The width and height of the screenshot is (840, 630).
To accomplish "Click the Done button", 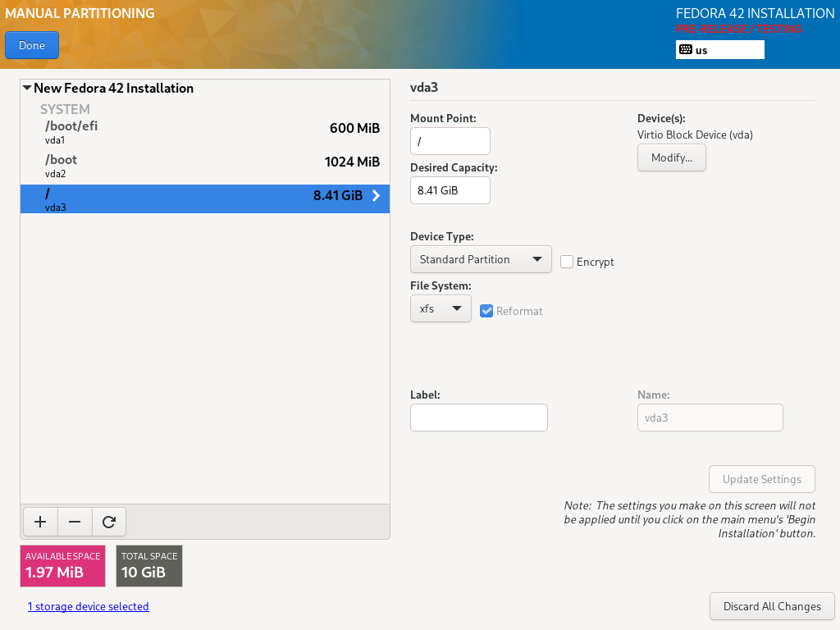I will 32,46.
